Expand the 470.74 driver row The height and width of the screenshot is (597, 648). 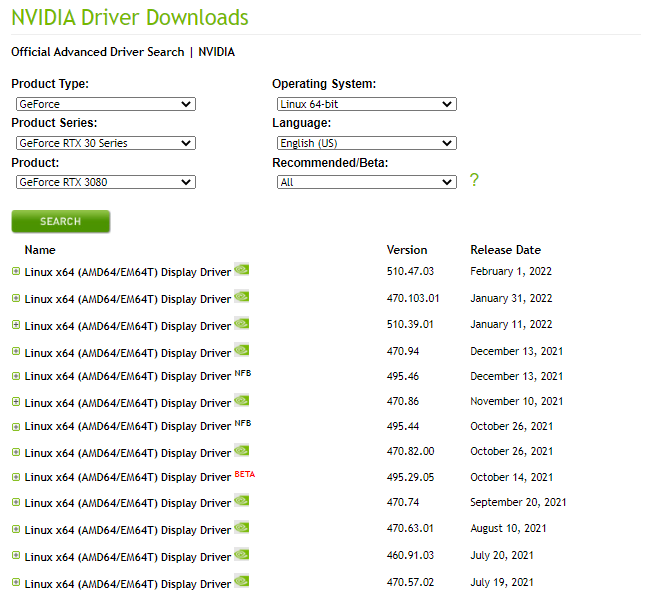[16, 502]
